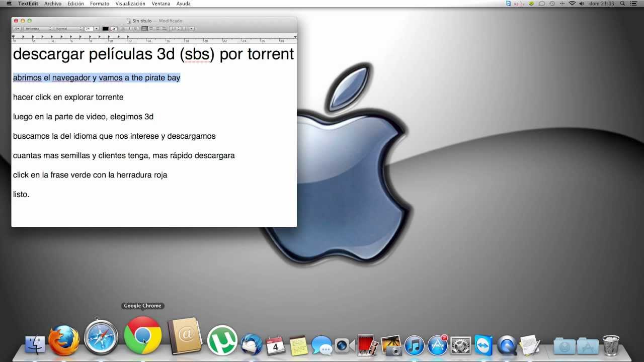Open the Edición menu
This screenshot has height=362, width=644.
coord(76,4)
